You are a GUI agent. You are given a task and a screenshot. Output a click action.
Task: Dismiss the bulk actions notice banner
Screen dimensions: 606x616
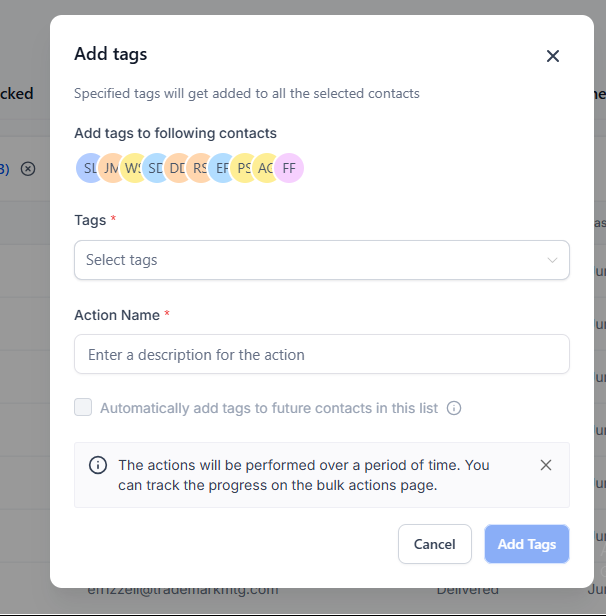(545, 465)
